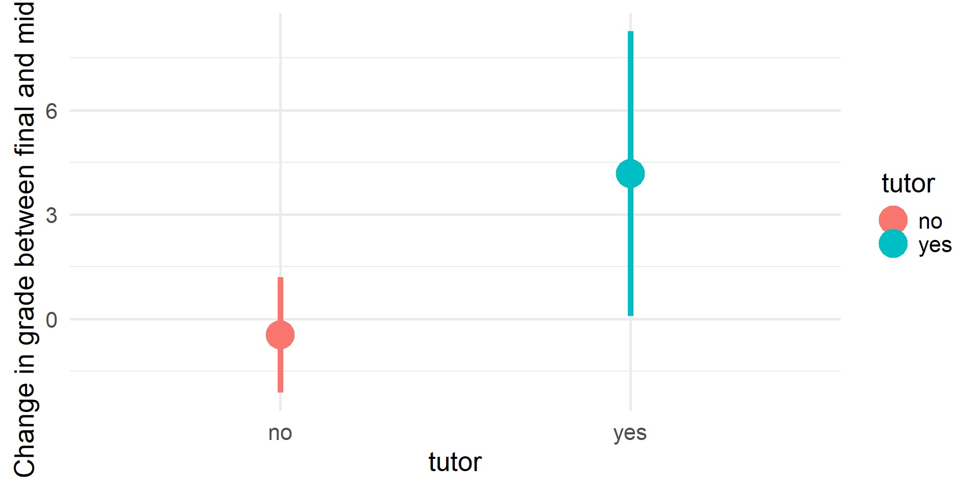The height and width of the screenshot is (490, 980).
Task: Click the y-axis title about grade change
Action: coord(24,240)
